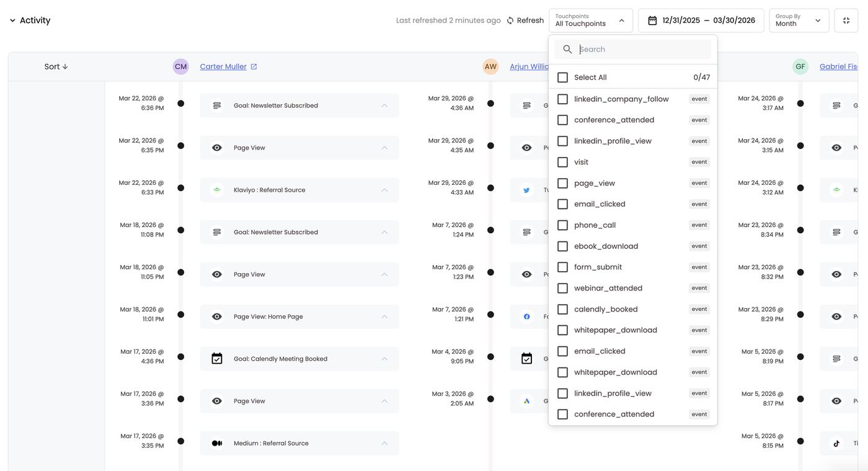Open Carter Muller's external link icon
This screenshot has height=471, width=868.
(x=254, y=66)
